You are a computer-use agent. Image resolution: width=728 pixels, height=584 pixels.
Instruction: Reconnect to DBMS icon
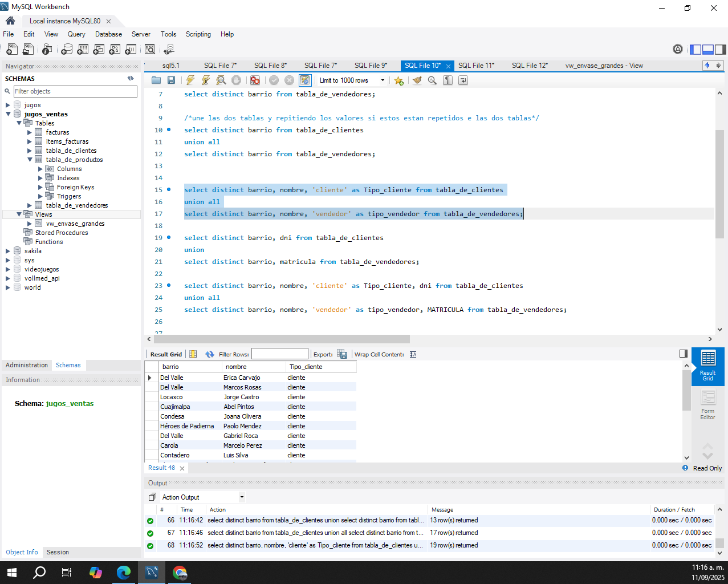click(169, 50)
